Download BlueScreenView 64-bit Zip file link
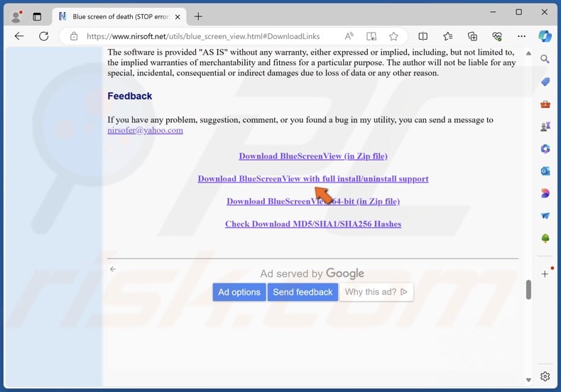 click(x=313, y=201)
